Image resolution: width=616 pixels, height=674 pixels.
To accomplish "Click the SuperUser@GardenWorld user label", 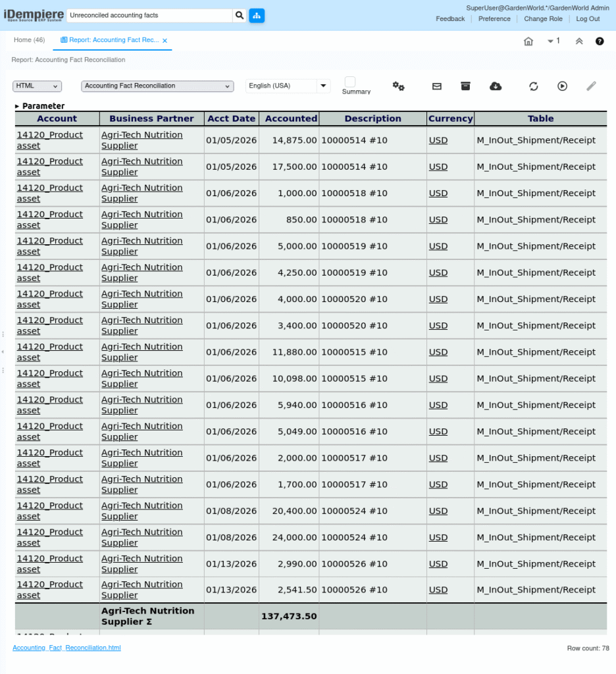I will (x=537, y=8).
